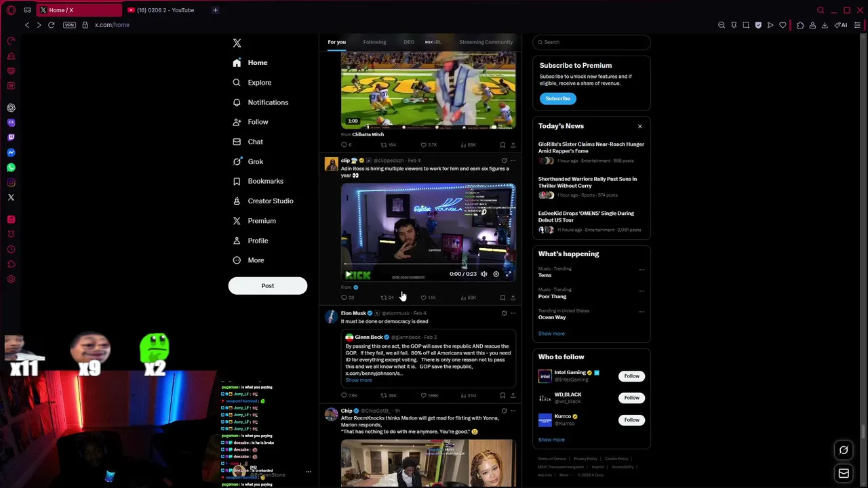Repost the Elon Musk post
The image size is (868, 488).
(388, 395)
